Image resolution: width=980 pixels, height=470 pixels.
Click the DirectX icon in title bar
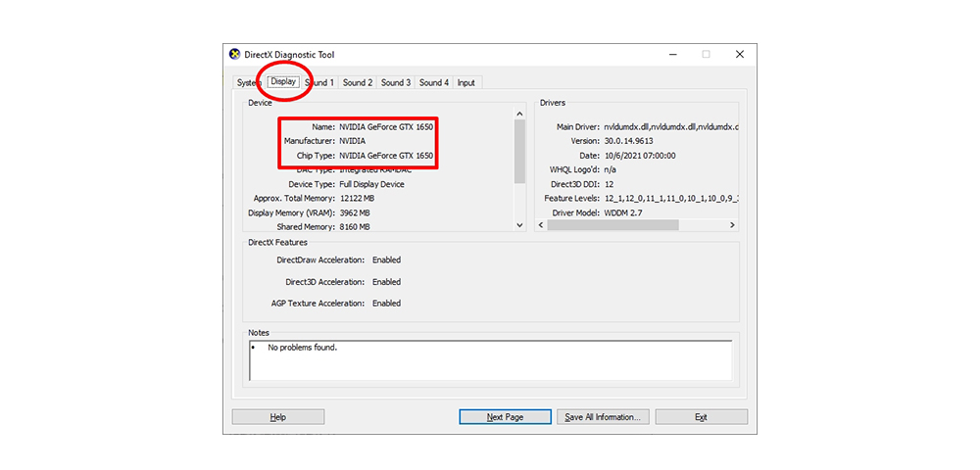click(x=234, y=54)
